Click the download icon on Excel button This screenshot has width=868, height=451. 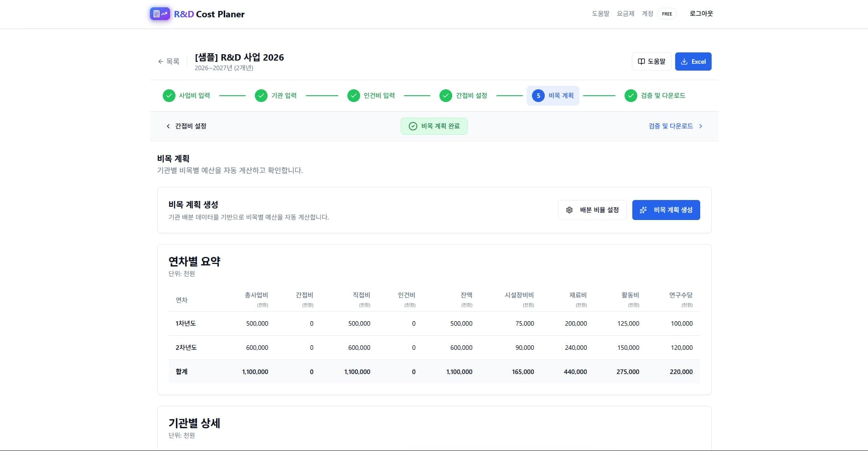(x=684, y=61)
